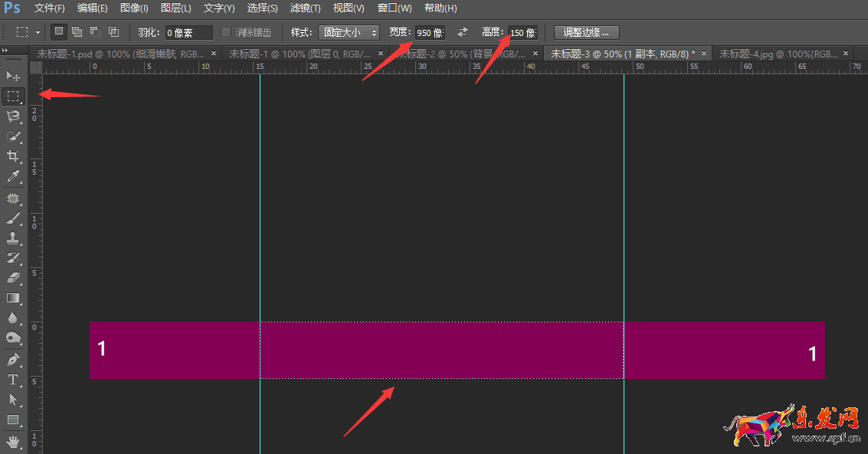868x454 pixels.
Task: Select the Pen tool
Action: coord(13,359)
